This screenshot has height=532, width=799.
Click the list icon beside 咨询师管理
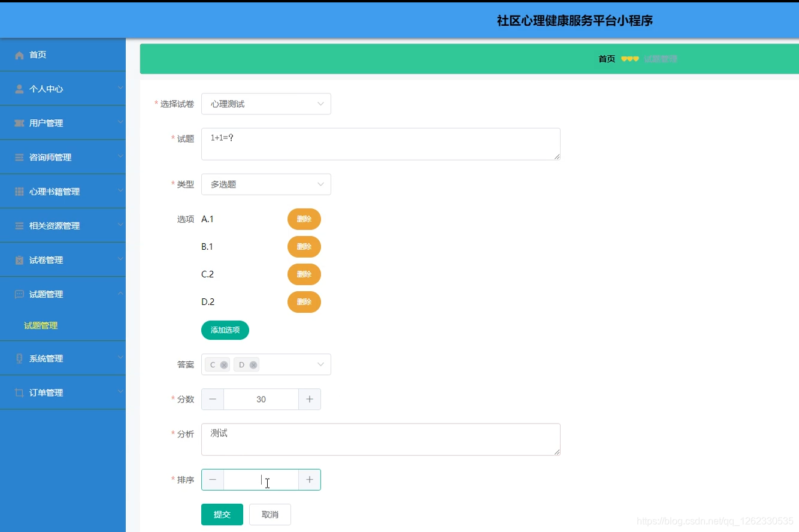19,157
